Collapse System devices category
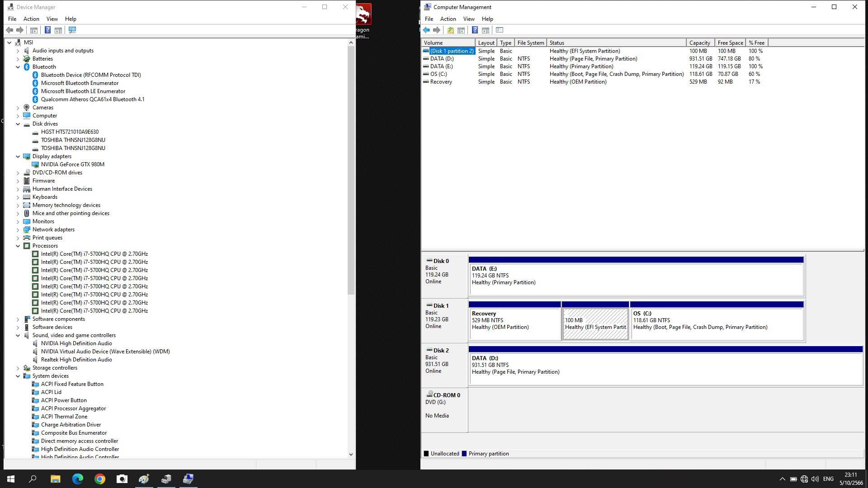Screen dimensions: 868x488 coord(18,376)
